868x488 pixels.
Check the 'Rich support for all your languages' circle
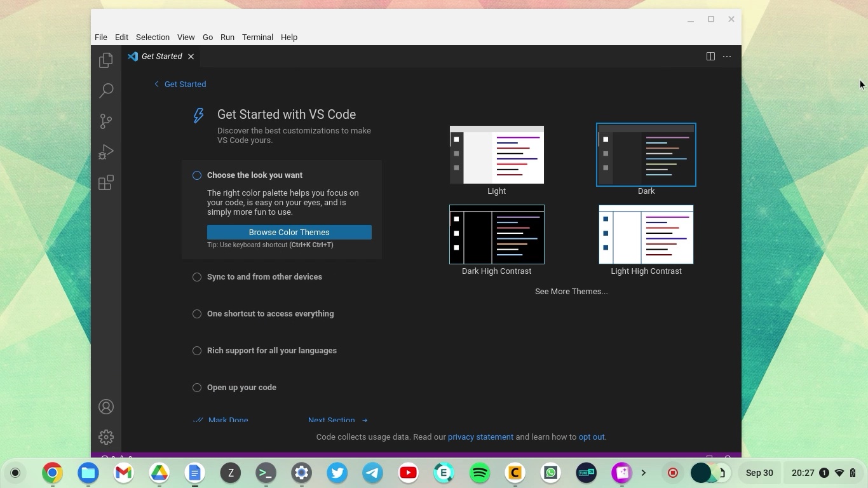point(197,351)
